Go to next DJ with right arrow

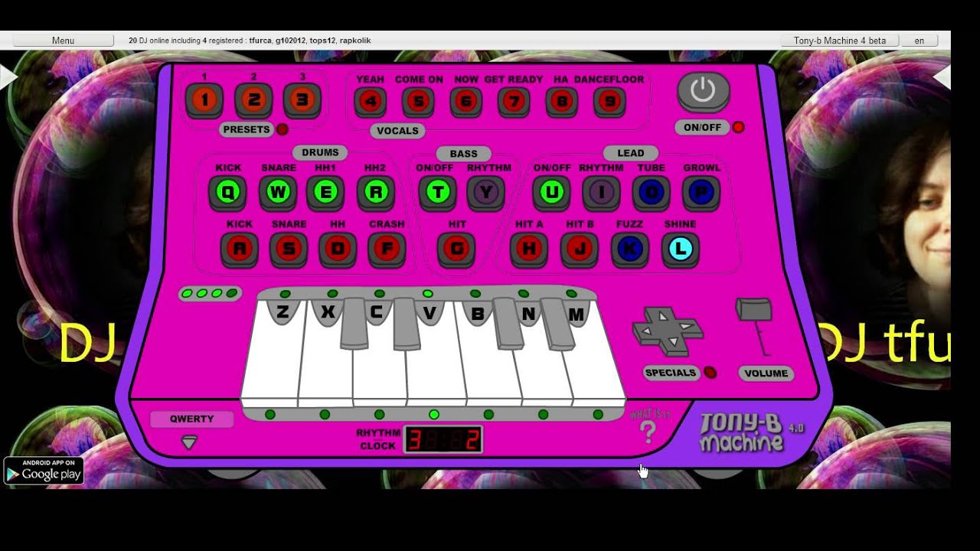tap(942, 77)
